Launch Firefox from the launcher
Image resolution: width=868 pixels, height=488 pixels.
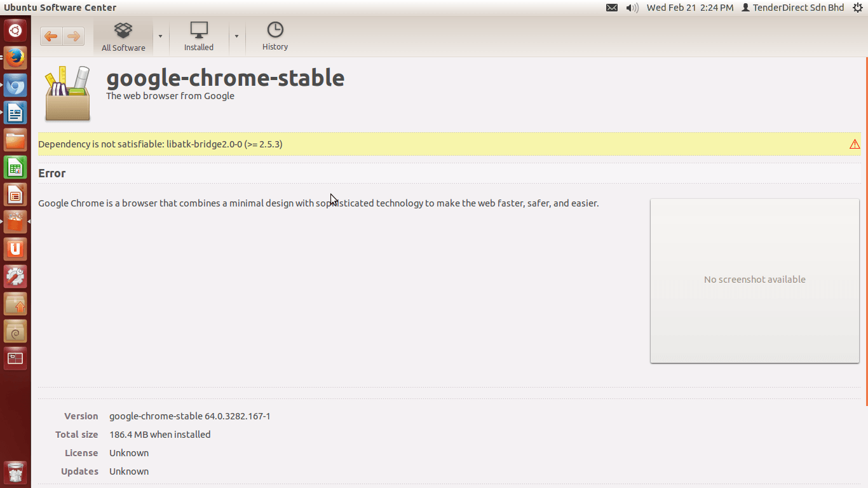(15, 58)
